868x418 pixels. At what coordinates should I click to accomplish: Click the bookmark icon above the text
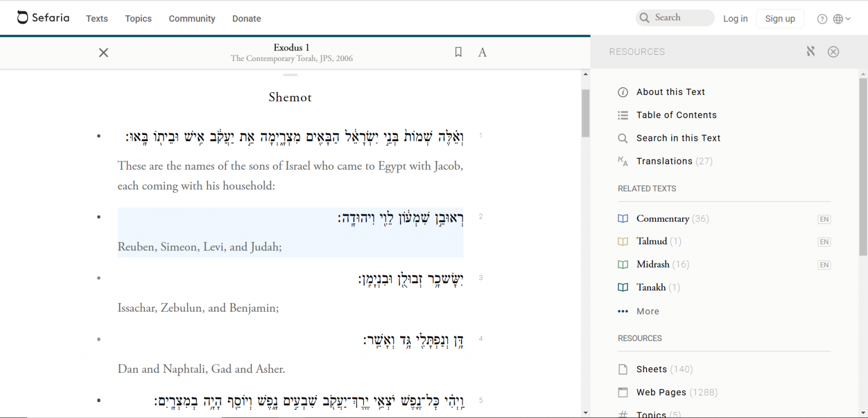[458, 51]
